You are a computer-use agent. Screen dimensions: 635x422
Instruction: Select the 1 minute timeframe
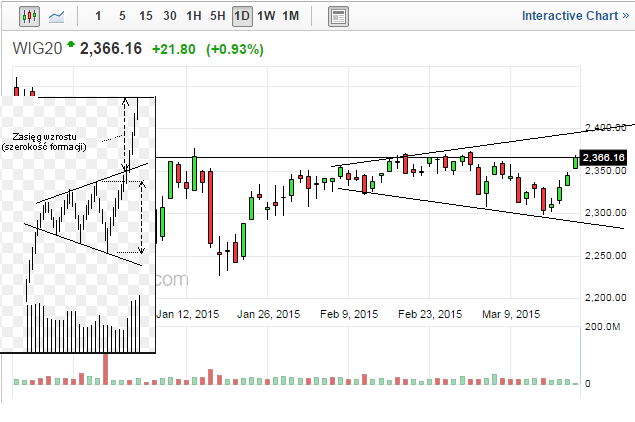98,16
